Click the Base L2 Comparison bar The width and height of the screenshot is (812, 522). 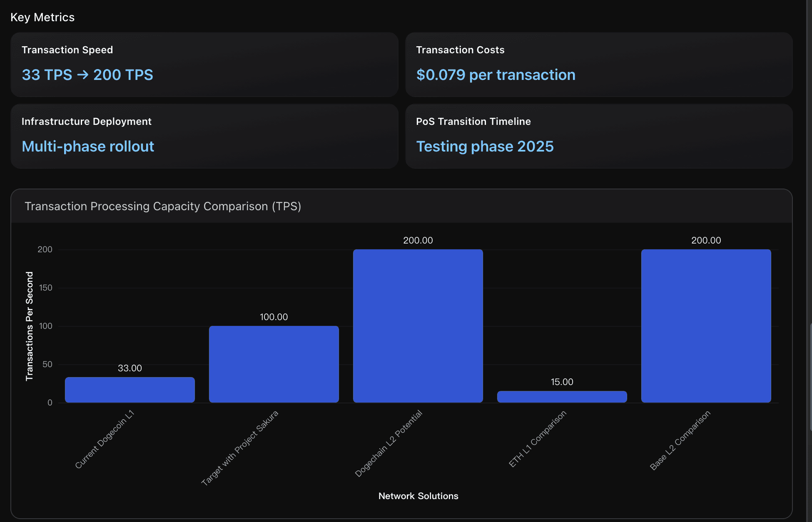tap(706, 326)
